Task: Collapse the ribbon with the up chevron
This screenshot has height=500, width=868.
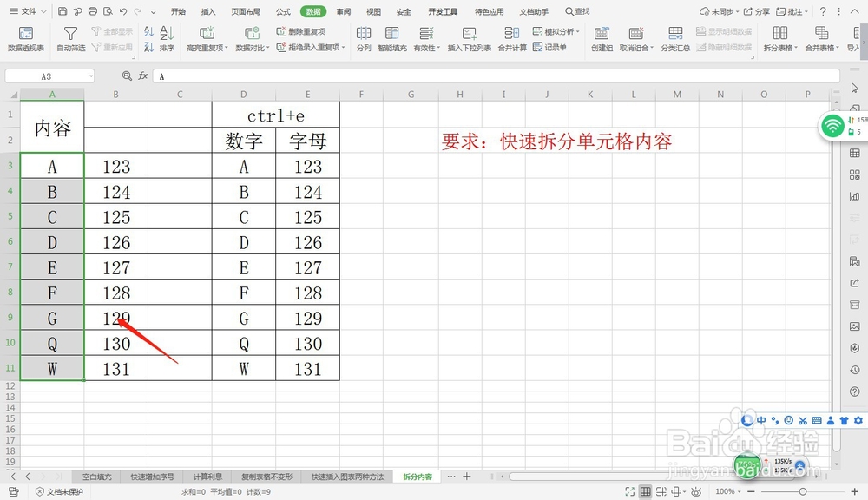Action: 854,11
